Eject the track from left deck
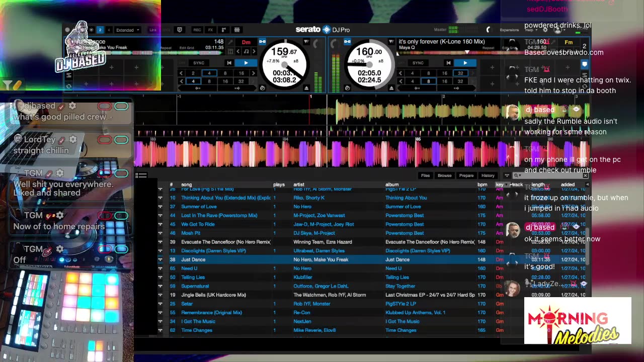This screenshot has width=644, height=362. click(306, 88)
